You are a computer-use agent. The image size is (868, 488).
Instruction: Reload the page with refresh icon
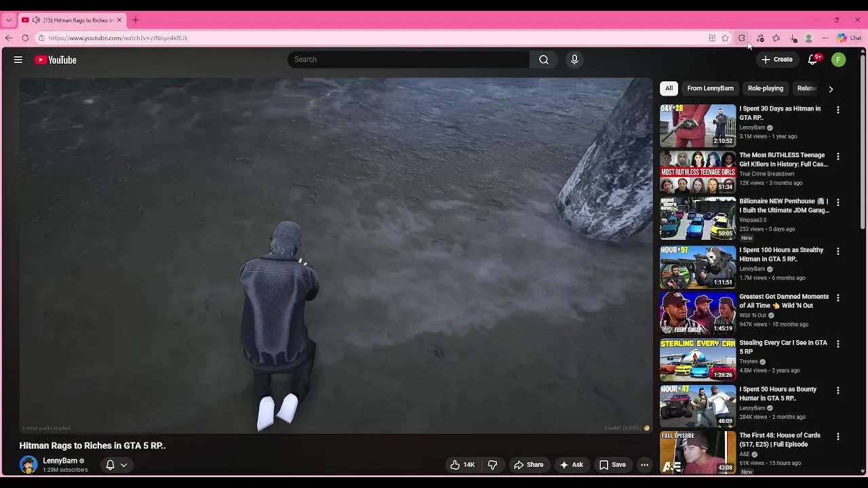[25, 38]
